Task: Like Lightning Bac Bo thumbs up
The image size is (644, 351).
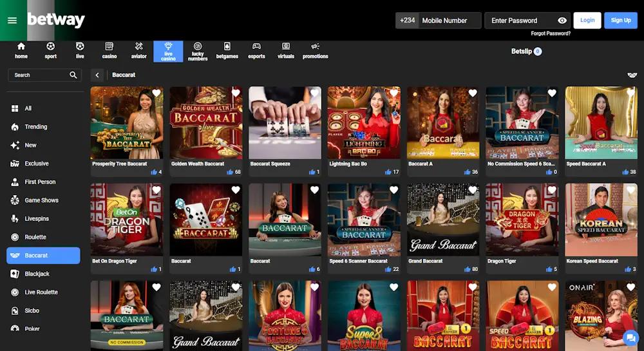Action: click(388, 172)
